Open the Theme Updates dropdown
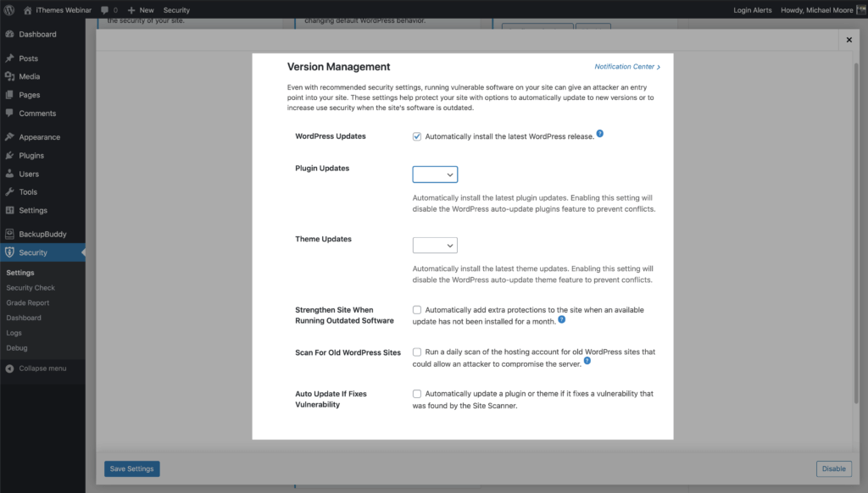Screen dimensions: 868x493 point(435,245)
